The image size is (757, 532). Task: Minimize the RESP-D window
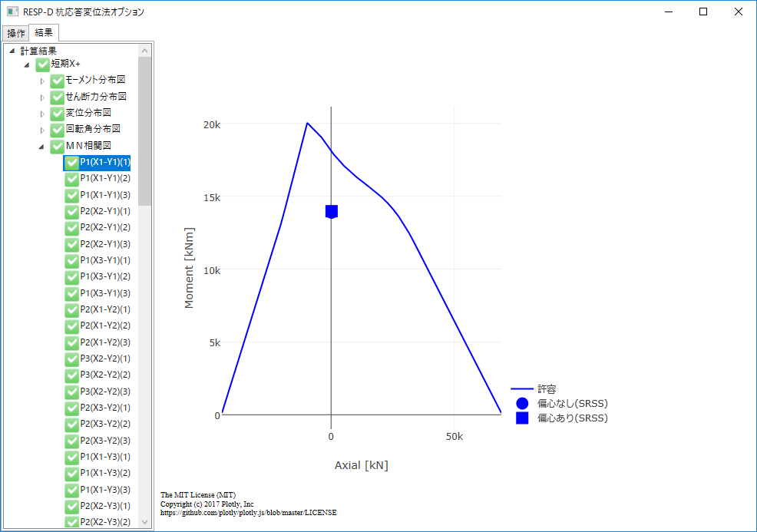669,12
